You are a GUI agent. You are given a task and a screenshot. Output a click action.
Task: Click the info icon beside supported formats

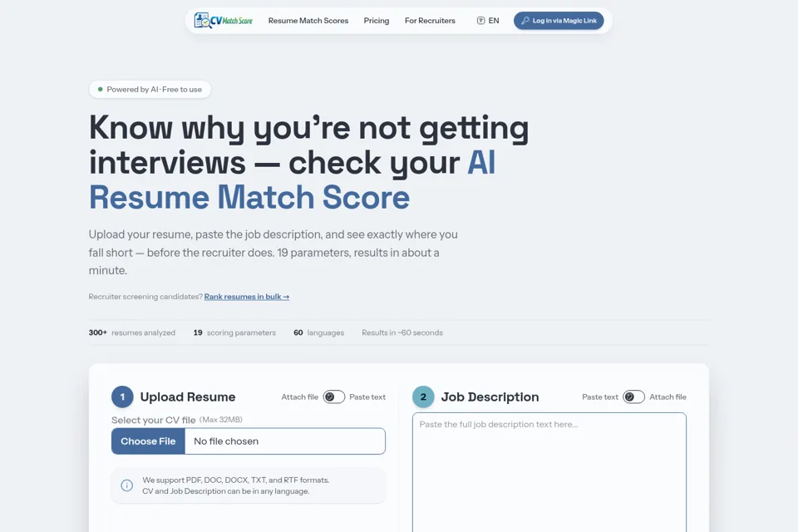pyautogui.click(x=126, y=485)
